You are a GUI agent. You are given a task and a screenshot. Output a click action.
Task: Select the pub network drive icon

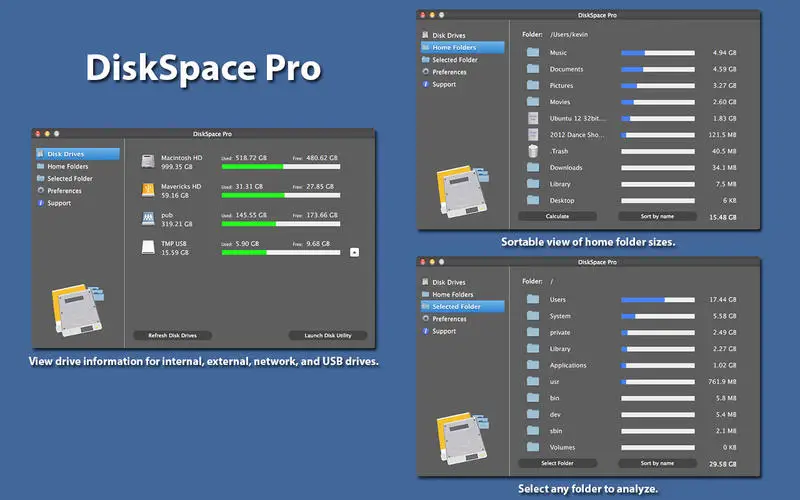148,219
